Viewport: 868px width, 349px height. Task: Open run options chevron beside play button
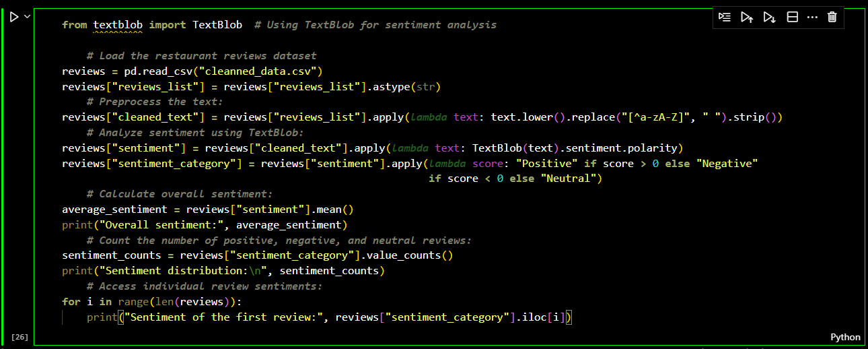coord(27,17)
